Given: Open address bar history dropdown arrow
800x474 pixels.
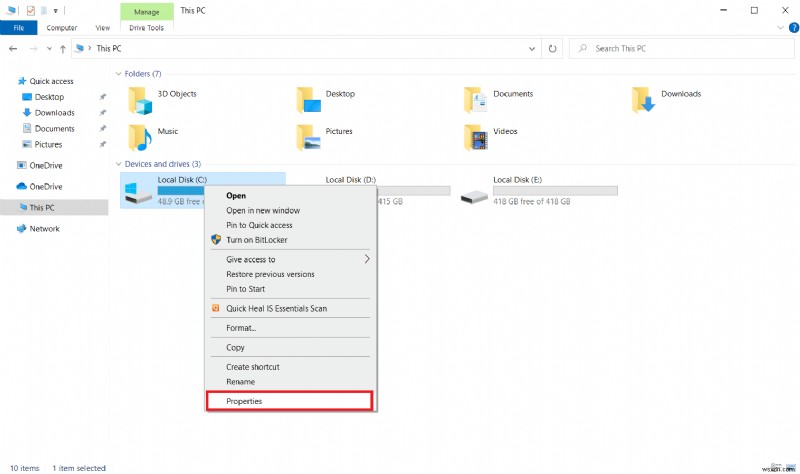Looking at the screenshot, I should (532, 49).
